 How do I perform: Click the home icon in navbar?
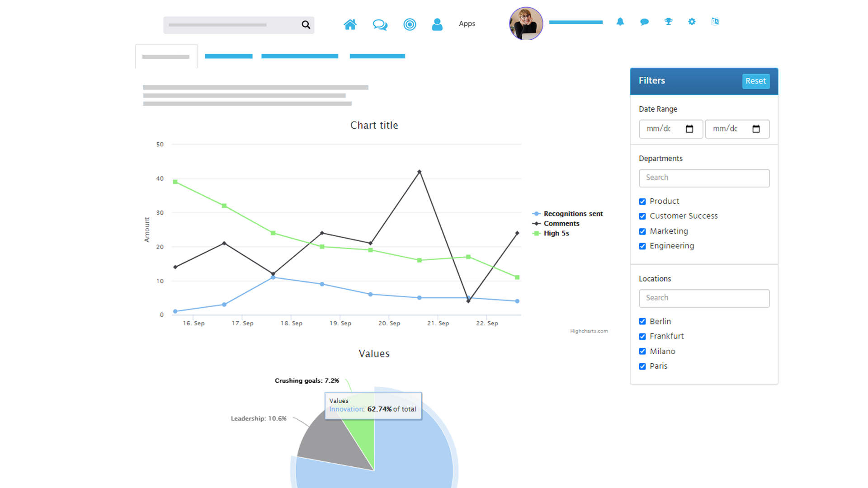coord(350,24)
